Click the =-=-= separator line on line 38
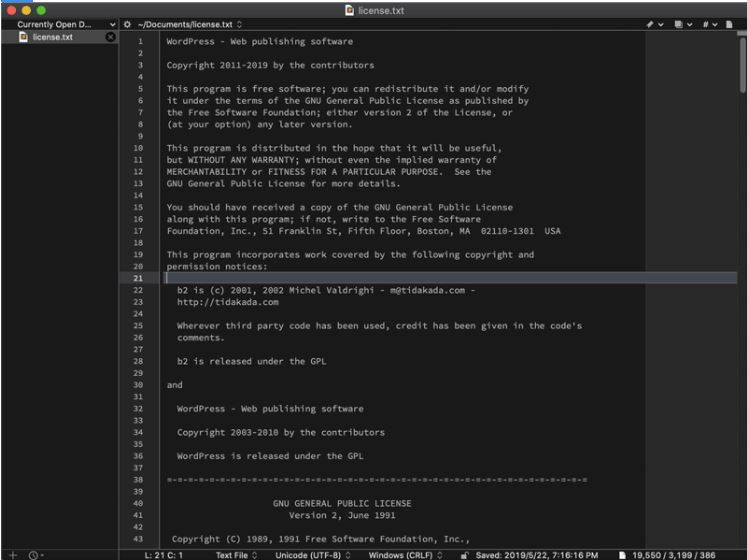 [377, 479]
